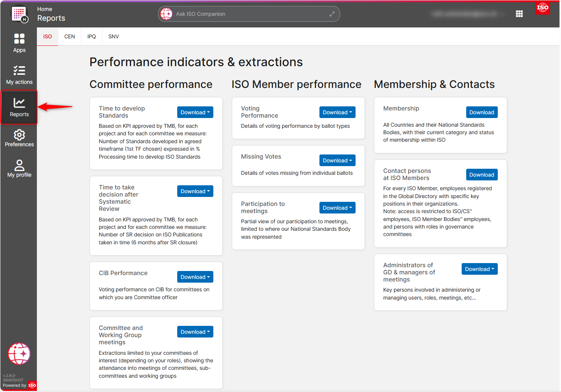Click the Contact persons at ISO Members title
Screen dimensions: 561x392
(407, 174)
